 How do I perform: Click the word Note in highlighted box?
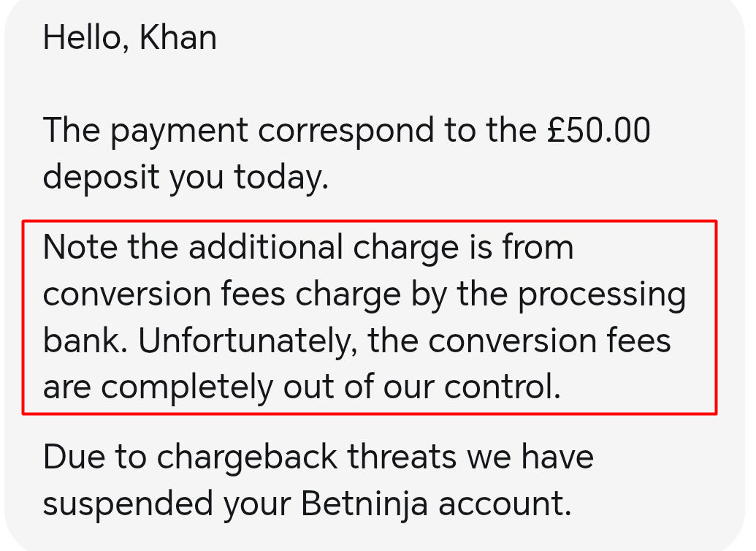[80, 248]
